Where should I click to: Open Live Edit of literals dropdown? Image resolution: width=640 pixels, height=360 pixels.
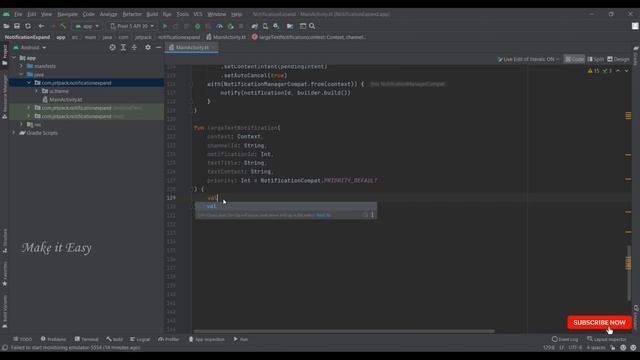pyautogui.click(x=528, y=59)
